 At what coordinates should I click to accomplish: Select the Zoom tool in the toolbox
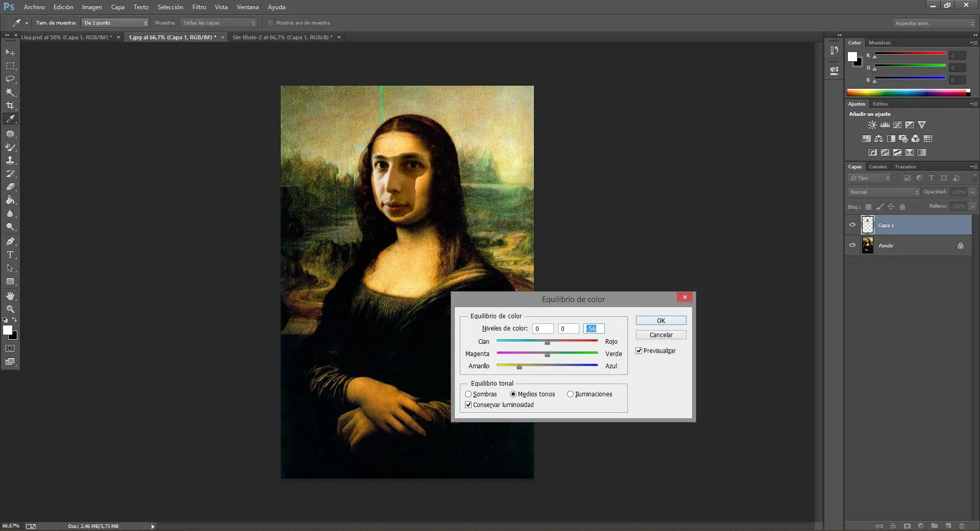pos(10,309)
